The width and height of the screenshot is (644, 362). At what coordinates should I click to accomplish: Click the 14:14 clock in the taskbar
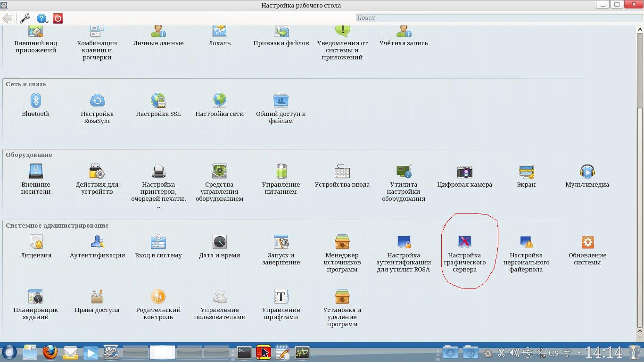pyautogui.click(x=604, y=353)
